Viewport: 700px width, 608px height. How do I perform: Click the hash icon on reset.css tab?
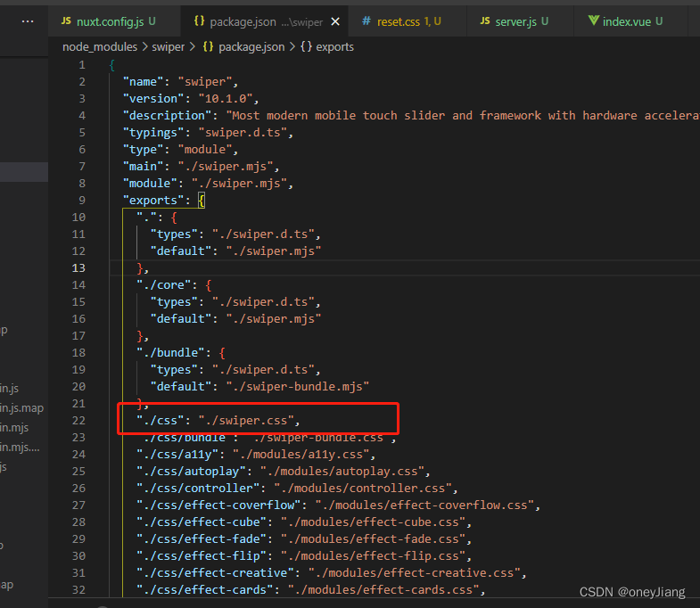(366, 21)
